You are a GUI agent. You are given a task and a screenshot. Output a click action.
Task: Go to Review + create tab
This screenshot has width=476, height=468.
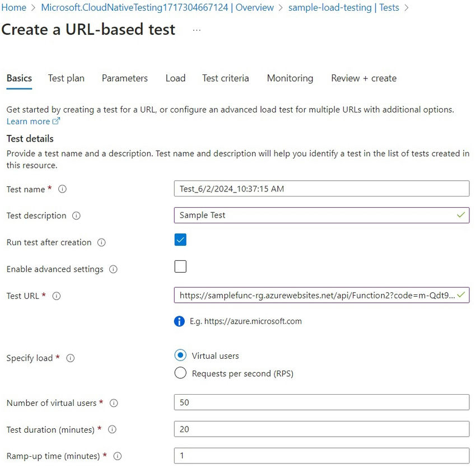(x=363, y=78)
